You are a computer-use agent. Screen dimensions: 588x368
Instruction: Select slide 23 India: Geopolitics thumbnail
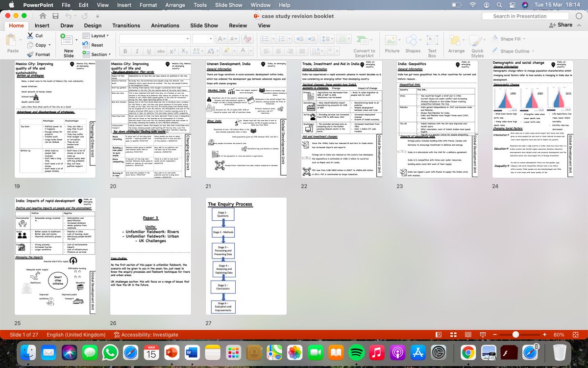click(437, 119)
